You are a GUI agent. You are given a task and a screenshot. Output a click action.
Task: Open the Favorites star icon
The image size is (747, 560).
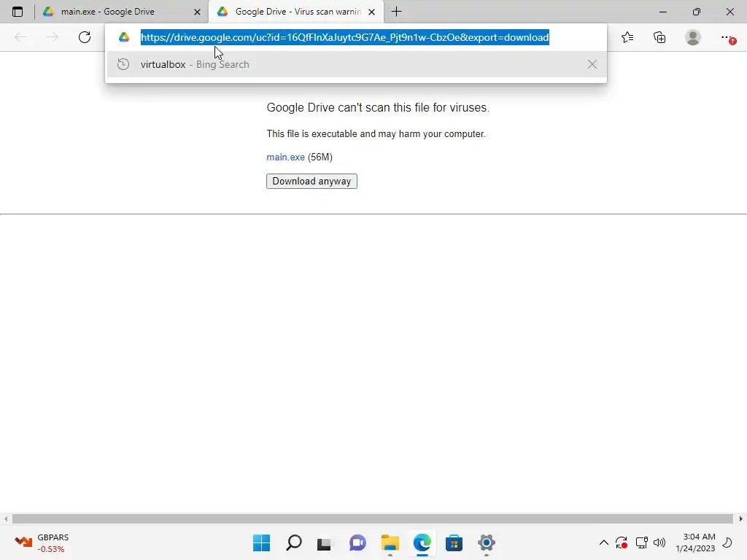pos(627,37)
